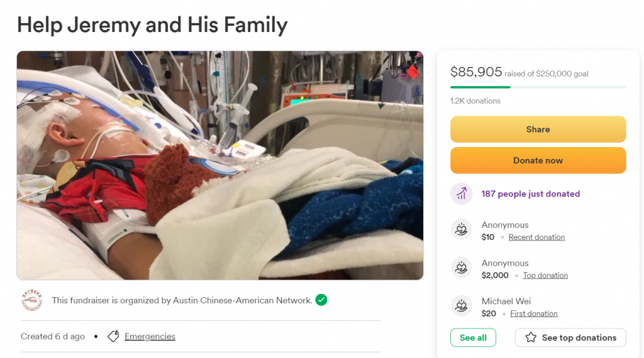Click the tag icon beside Emergencies
644x358 pixels.
(113, 337)
